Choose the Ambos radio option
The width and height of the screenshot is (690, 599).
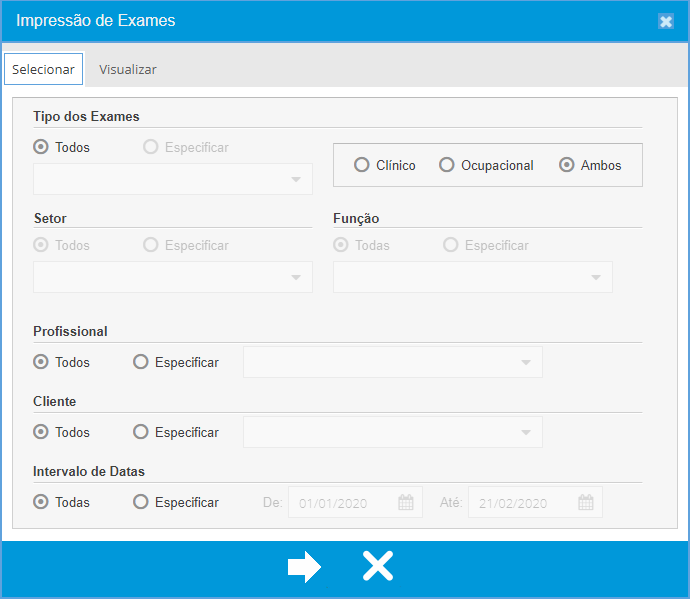[x=567, y=165]
